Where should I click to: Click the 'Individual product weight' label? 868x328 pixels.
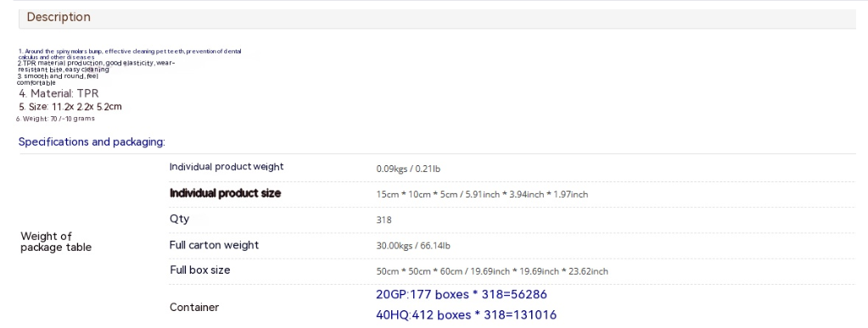pos(227,166)
